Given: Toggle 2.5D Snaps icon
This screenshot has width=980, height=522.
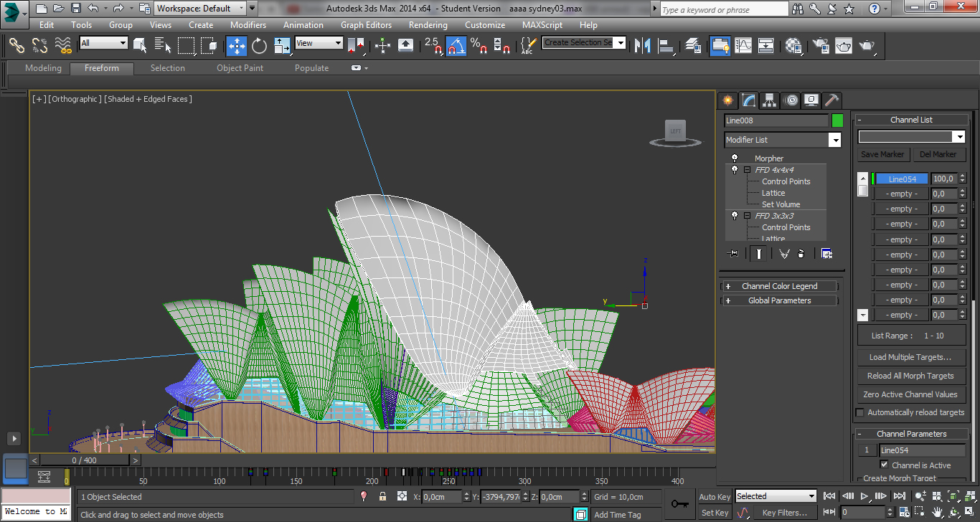Looking at the screenshot, I should pyautogui.click(x=433, y=46).
